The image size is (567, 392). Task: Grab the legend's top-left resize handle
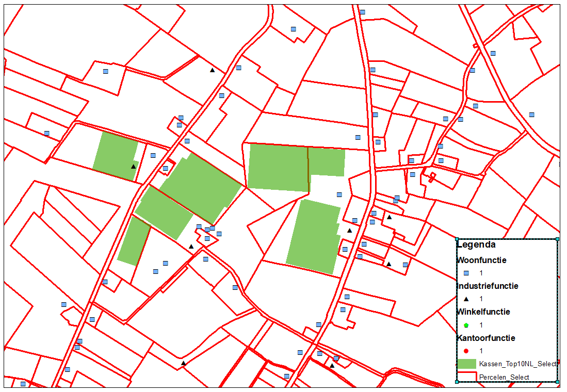[x=457, y=239]
